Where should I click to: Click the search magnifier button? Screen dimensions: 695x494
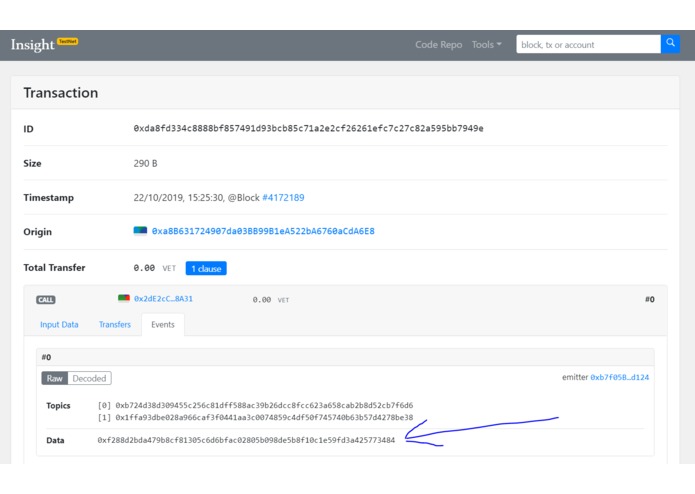point(670,44)
